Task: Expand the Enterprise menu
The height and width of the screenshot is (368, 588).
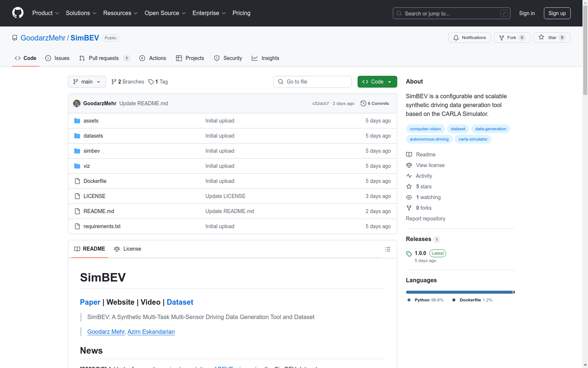Action: 209,13
